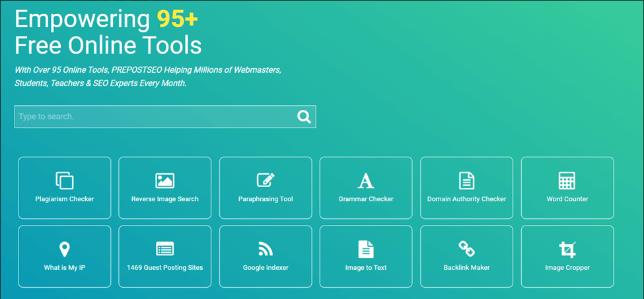The height and width of the screenshot is (299, 644).
Task: Select the 1469 Guest Posting Sites label
Action: (165, 268)
